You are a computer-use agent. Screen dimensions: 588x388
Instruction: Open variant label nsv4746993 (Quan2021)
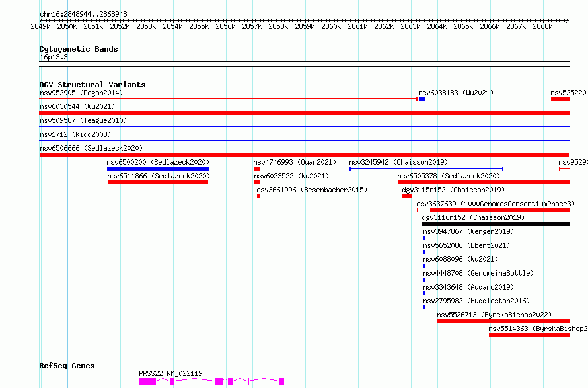[295, 162]
